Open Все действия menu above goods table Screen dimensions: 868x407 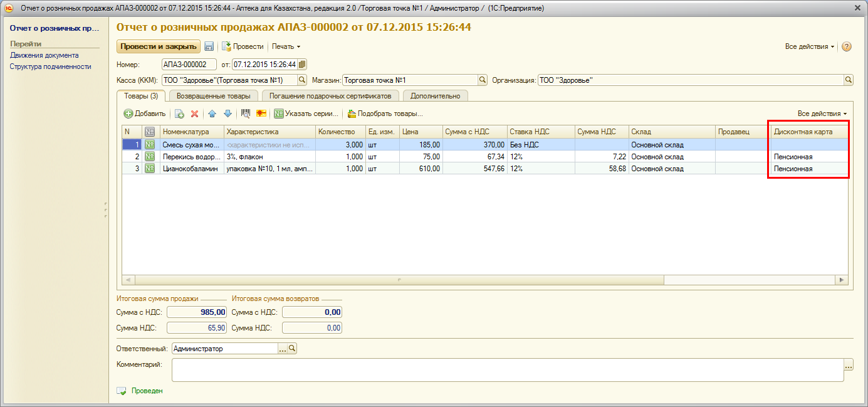click(x=822, y=114)
